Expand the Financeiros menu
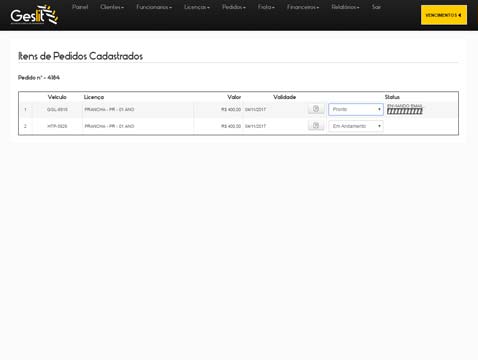478x360 pixels. (x=303, y=7)
